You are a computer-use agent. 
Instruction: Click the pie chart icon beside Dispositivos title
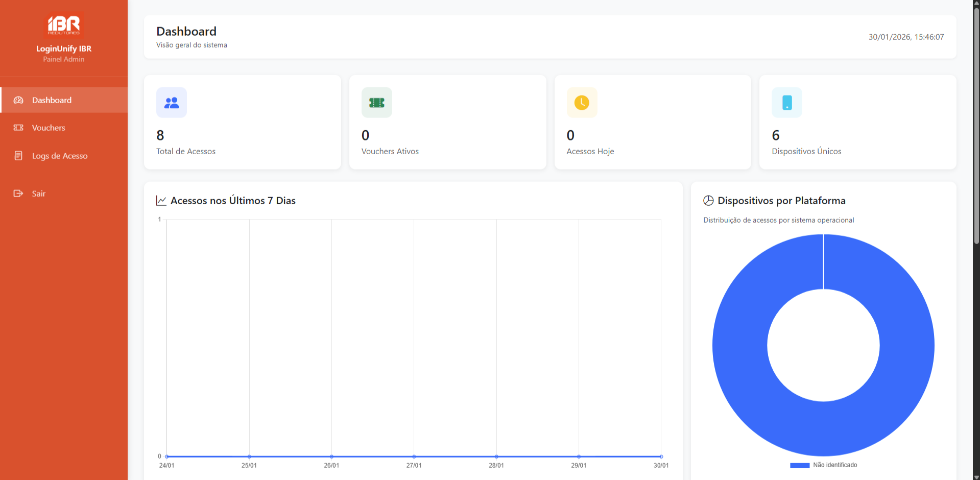point(708,201)
